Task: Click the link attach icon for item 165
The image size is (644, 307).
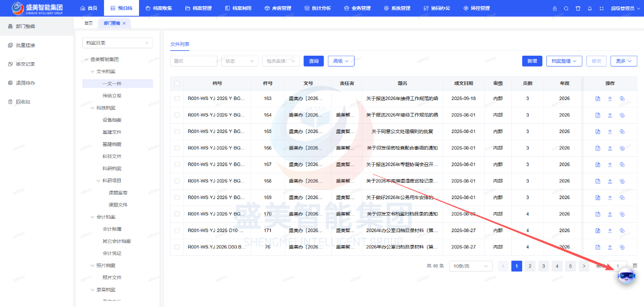Action: tap(622, 132)
